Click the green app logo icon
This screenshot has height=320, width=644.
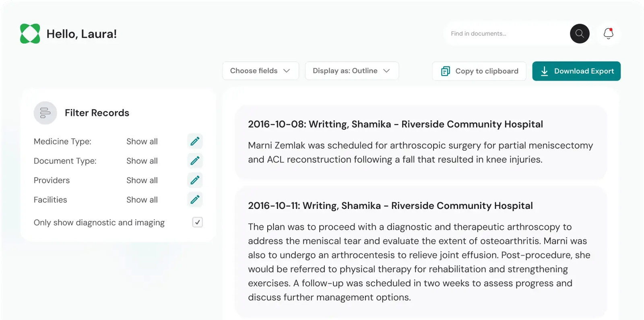point(30,33)
